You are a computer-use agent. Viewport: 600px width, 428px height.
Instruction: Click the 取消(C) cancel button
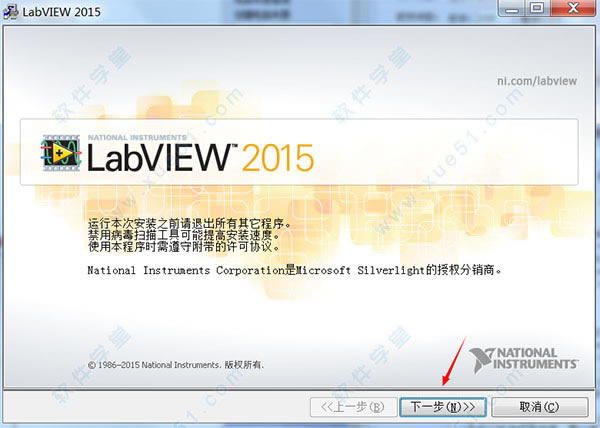[x=540, y=407]
